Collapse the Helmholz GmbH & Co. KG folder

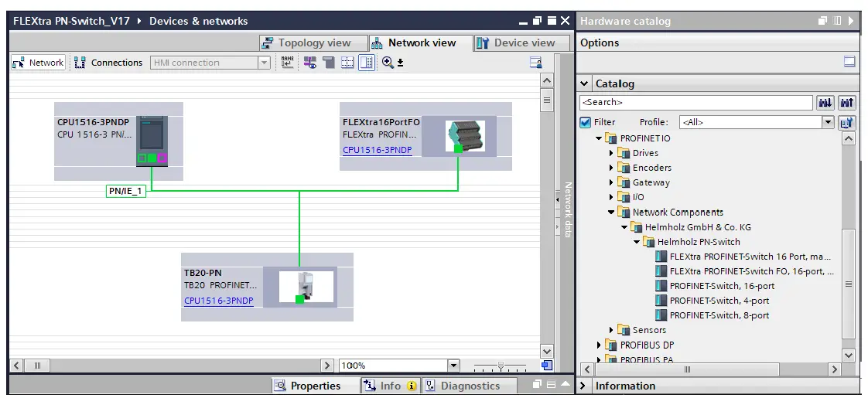(624, 226)
